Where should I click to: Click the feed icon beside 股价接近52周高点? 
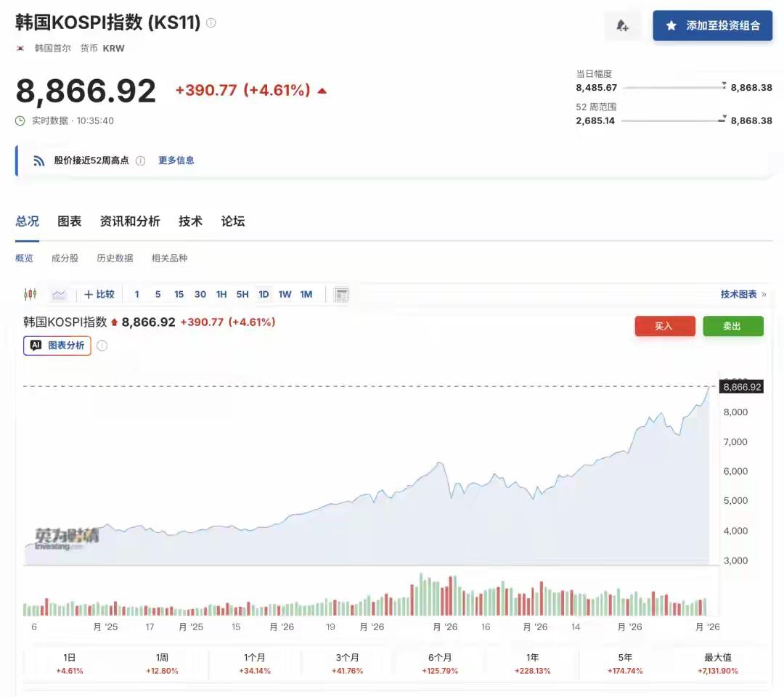pos(39,160)
